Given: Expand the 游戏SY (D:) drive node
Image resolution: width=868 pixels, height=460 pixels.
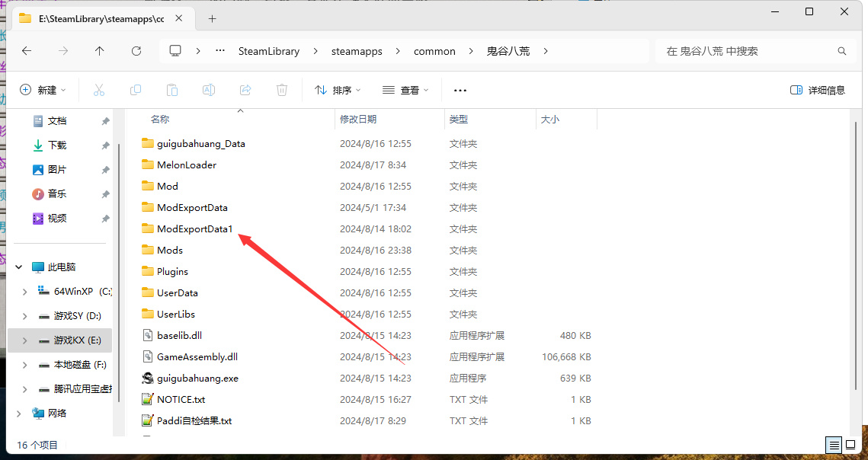Looking at the screenshot, I should pos(25,316).
